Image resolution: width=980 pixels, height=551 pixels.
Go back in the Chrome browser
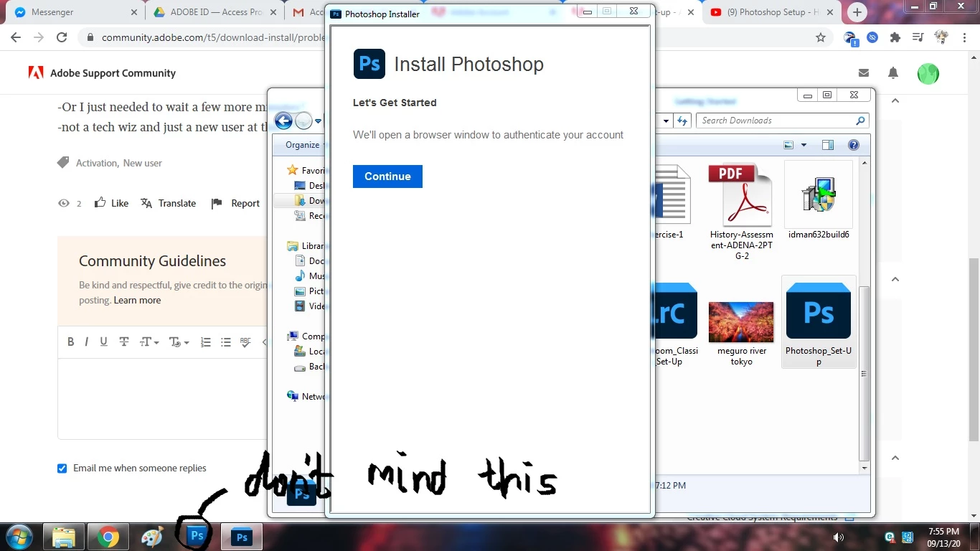pos(16,37)
